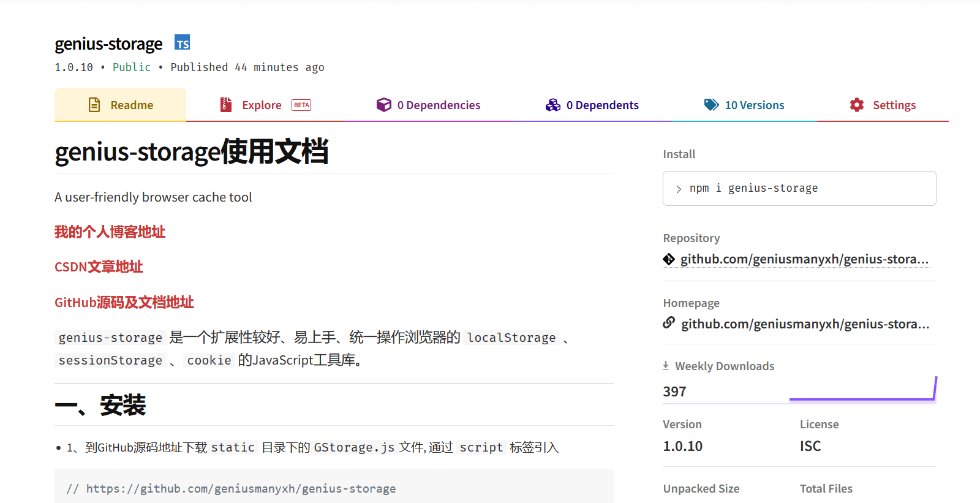Open the Homepage GitHub link

[x=805, y=323]
